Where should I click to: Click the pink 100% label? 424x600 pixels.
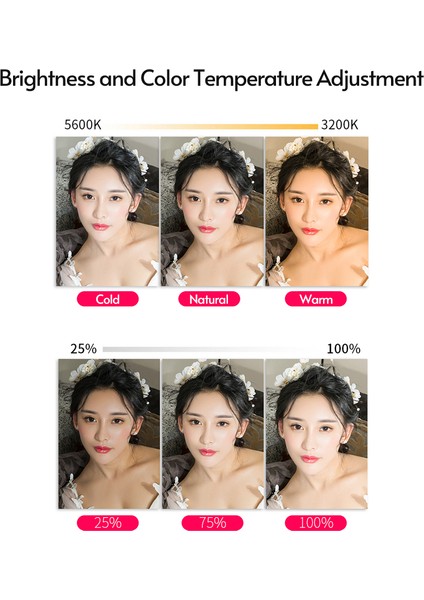[x=316, y=523]
